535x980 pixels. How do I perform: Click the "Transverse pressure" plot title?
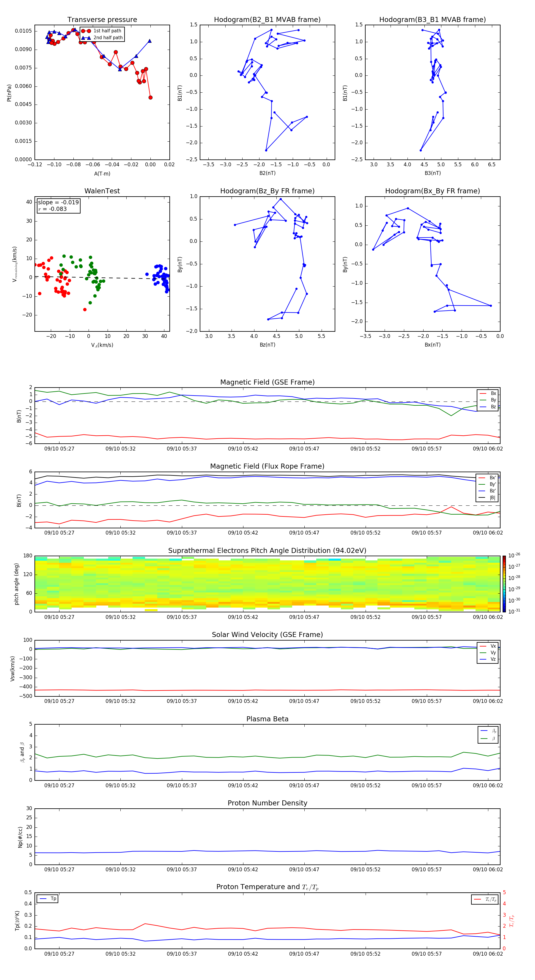point(102,20)
